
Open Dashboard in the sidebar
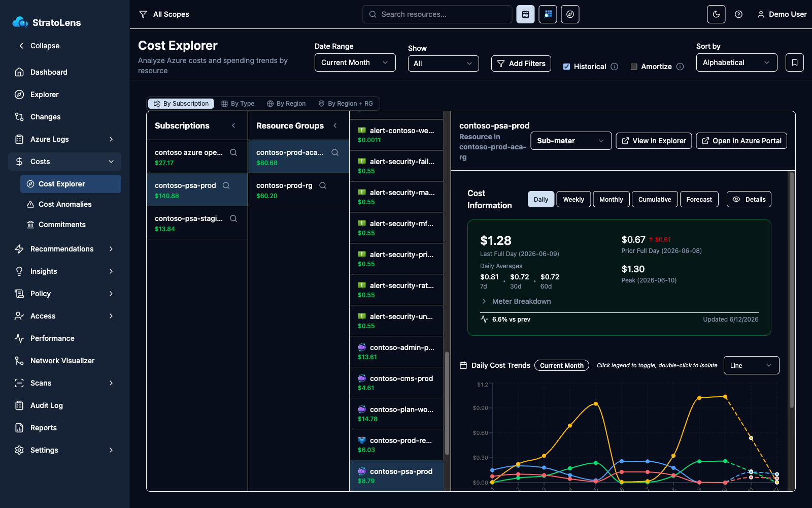[x=64, y=72]
